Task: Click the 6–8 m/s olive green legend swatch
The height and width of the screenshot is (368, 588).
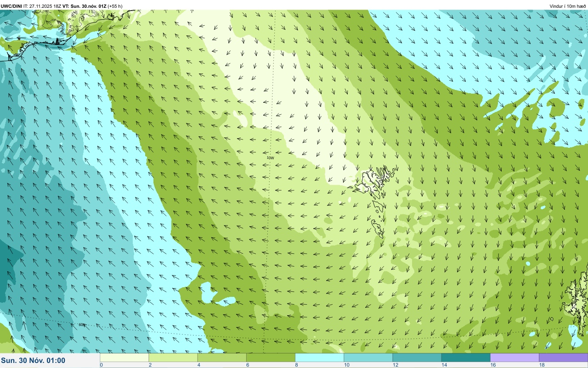Action: click(x=271, y=357)
